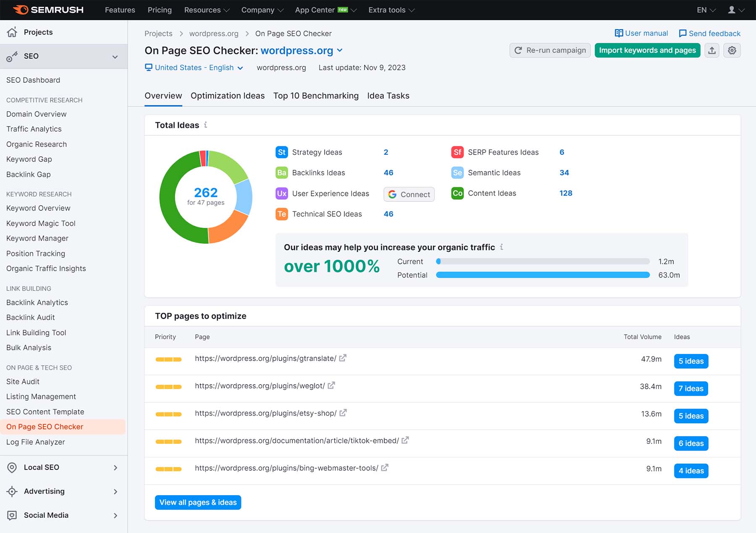Click the Total Ideas info icon
The height and width of the screenshot is (533, 756).
point(205,125)
